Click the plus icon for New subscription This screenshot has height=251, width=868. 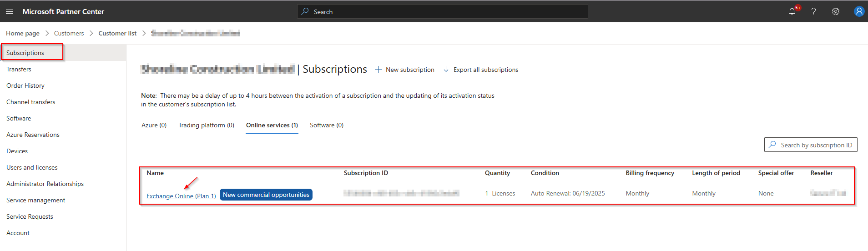click(378, 70)
